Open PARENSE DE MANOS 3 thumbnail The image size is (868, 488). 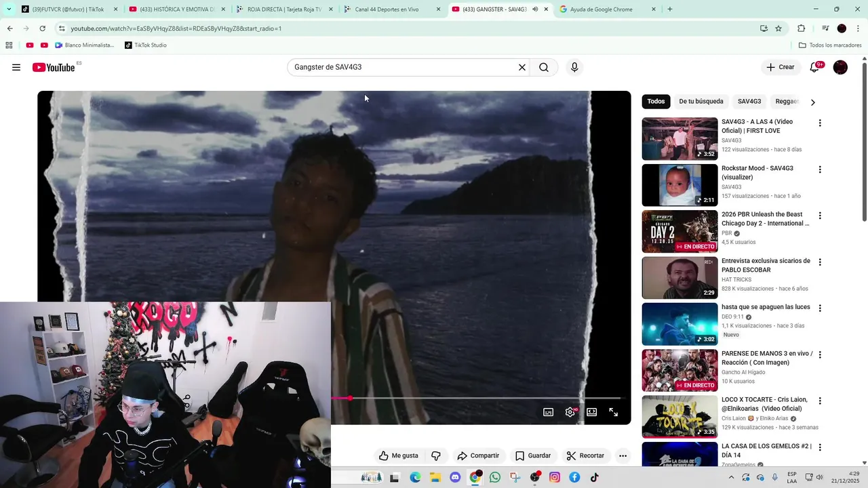click(x=679, y=370)
